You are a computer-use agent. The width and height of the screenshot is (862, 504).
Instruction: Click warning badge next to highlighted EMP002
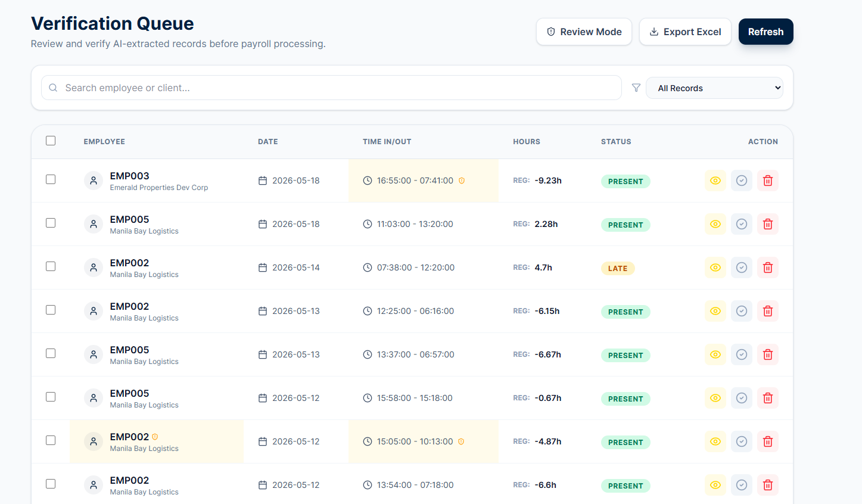(x=155, y=437)
